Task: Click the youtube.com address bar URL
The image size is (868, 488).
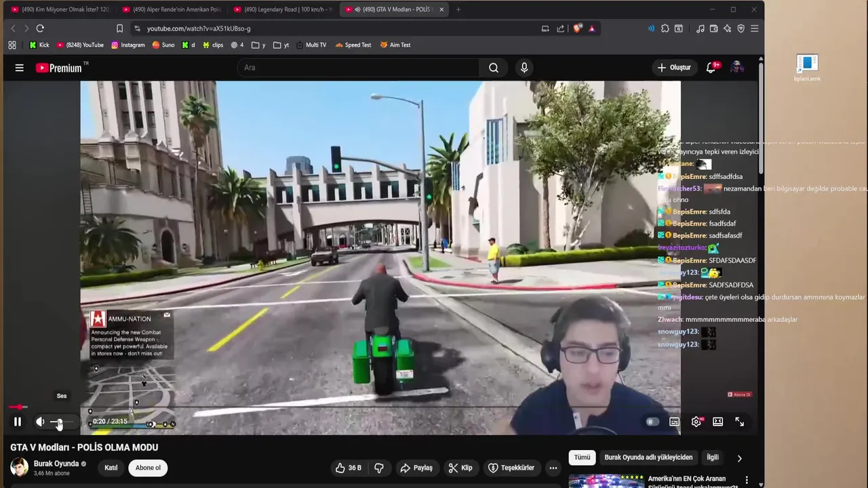Action: (x=199, y=28)
